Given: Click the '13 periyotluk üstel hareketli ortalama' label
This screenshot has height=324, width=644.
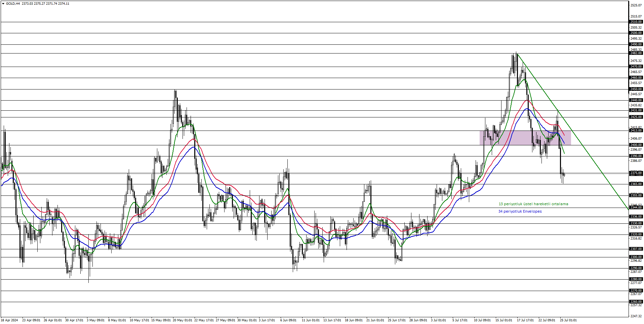Looking at the screenshot, I should pyautogui.click(x=533, y=204).
